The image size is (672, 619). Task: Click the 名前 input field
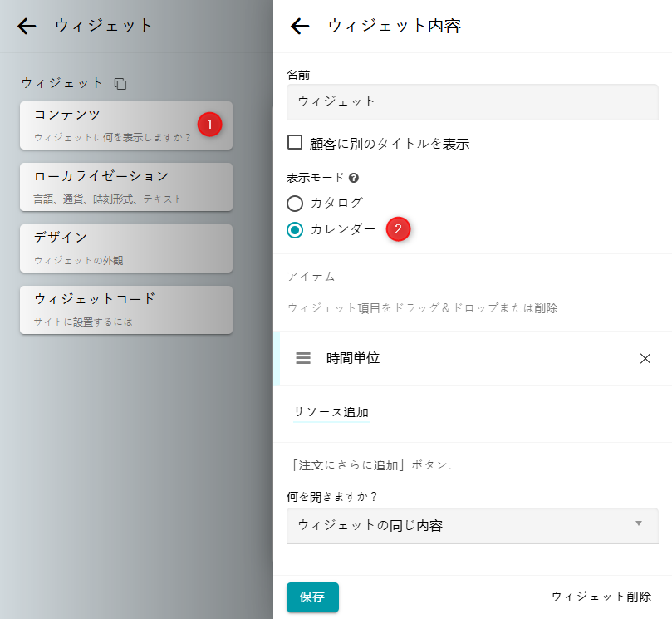click(472, 102)
